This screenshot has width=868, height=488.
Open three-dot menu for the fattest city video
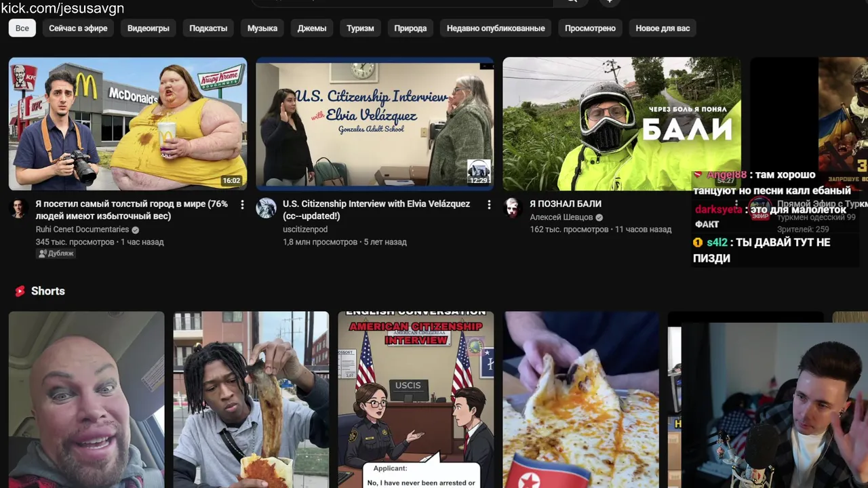click(x=242, y=205)
